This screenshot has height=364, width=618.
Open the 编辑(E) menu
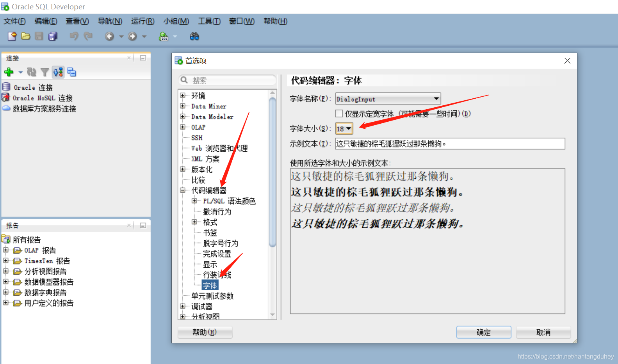[x=46, y=21]
